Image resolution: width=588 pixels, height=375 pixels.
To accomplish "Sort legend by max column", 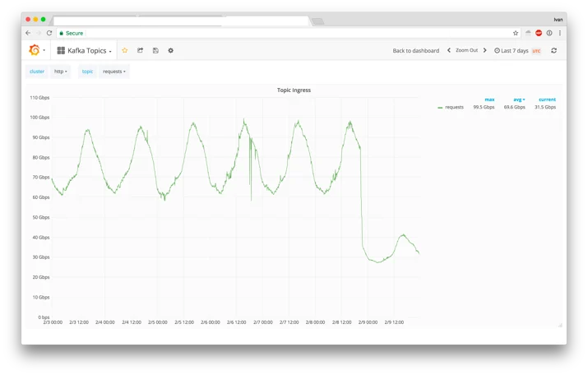I will click(x=489, y=100).
